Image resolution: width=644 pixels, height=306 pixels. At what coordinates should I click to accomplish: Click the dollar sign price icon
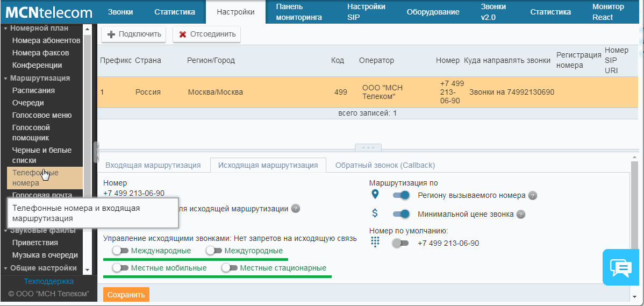375,214
